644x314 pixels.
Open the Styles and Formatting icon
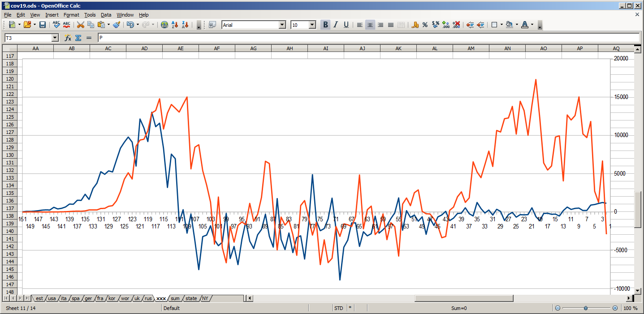212,25
